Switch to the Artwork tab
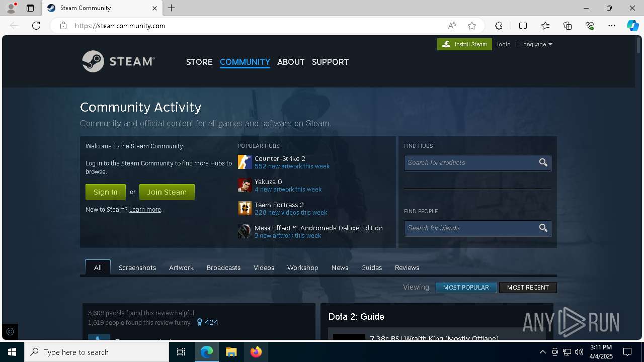Screen dimensions: 644x362 [x=181, y=267]
